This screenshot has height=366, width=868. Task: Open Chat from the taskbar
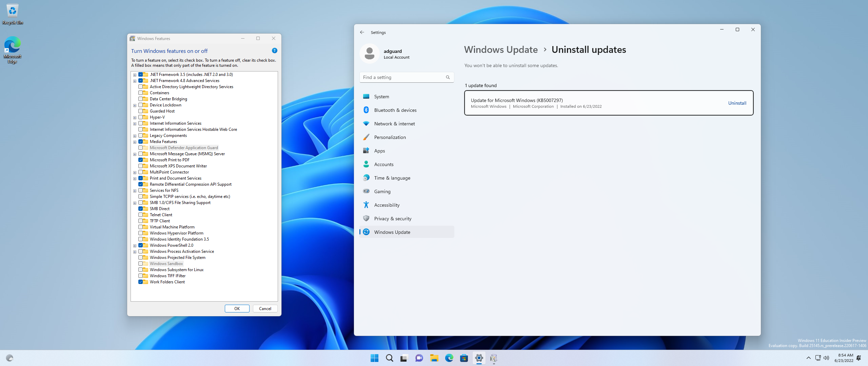[x=419, y=358]
